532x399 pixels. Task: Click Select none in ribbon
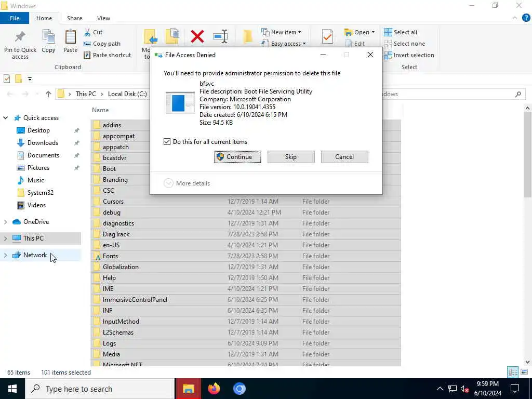pos(404,44)
